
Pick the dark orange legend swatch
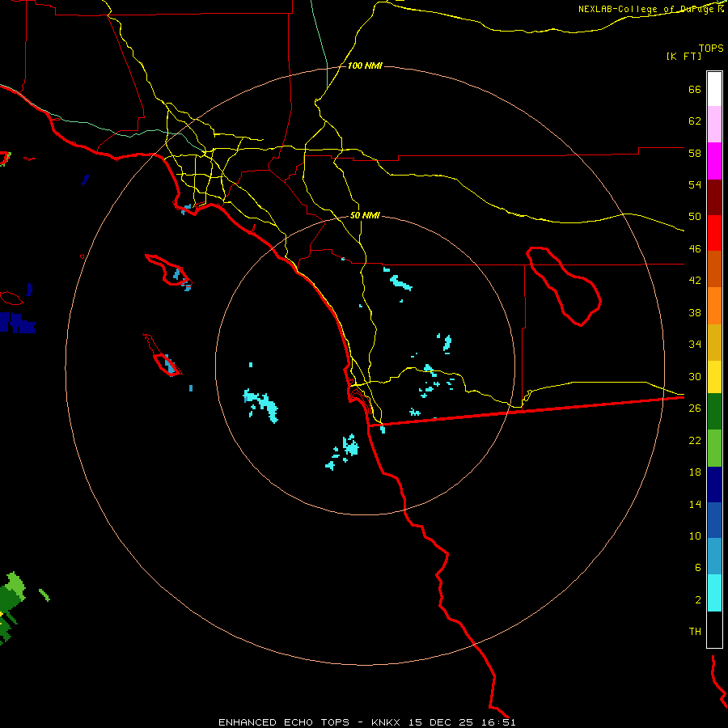pos(714,269)
